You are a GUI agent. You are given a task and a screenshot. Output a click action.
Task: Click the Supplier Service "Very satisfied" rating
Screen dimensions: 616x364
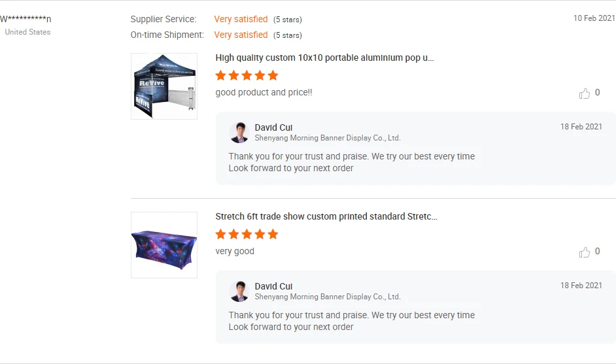click(x=241, y=19)
